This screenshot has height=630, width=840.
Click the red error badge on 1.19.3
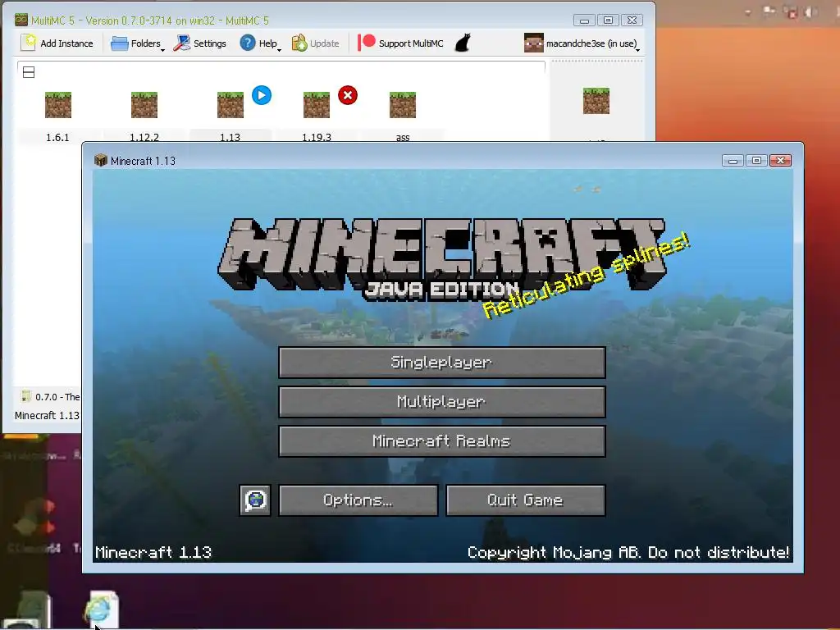point(348,95)
